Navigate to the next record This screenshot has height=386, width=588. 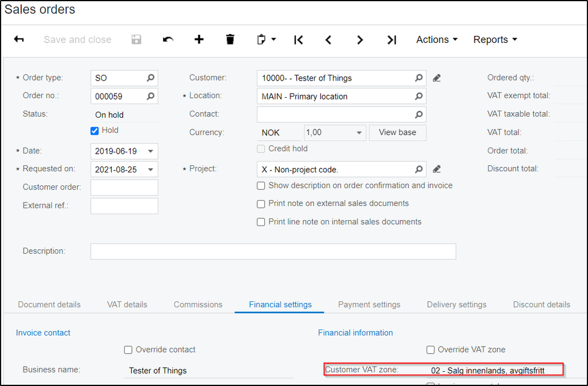coord(360,39)
